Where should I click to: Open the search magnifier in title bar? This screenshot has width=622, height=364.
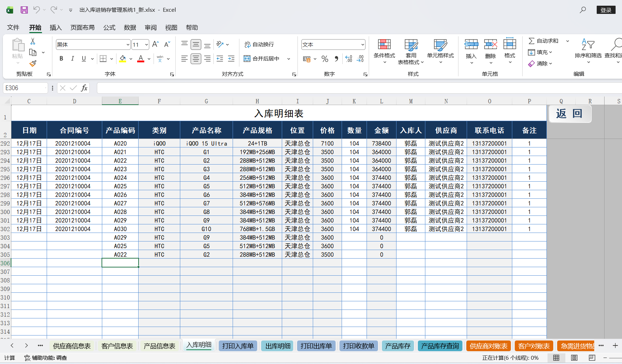point(583,10)
